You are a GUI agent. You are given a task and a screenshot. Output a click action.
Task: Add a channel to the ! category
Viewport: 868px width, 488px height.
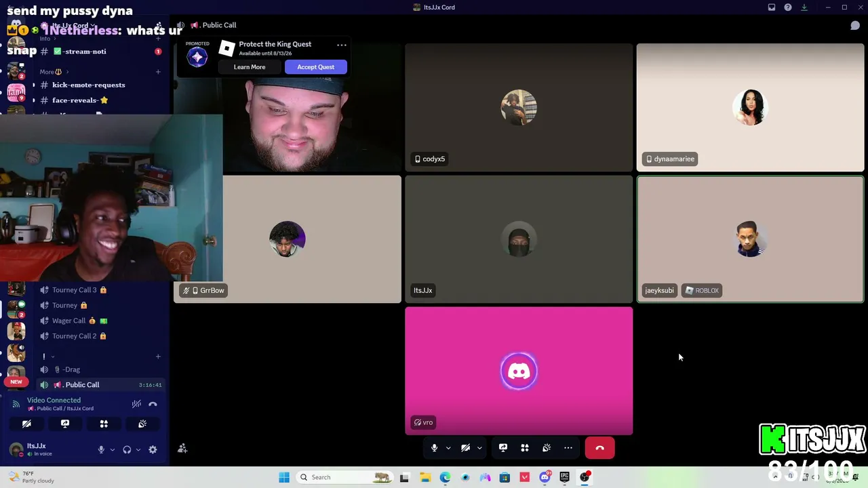[158, 357]
